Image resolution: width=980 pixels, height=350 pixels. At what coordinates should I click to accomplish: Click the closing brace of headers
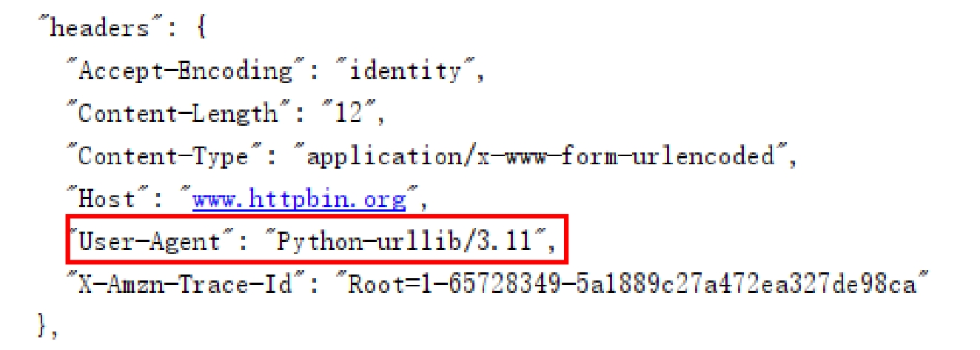click(x=42, y=326)
